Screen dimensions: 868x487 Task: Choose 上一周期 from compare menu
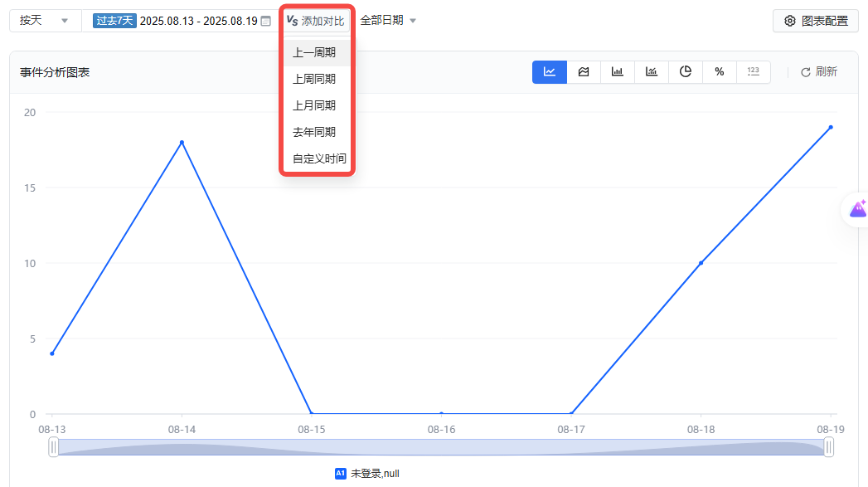pyautogui.click(x=317, y=52)
